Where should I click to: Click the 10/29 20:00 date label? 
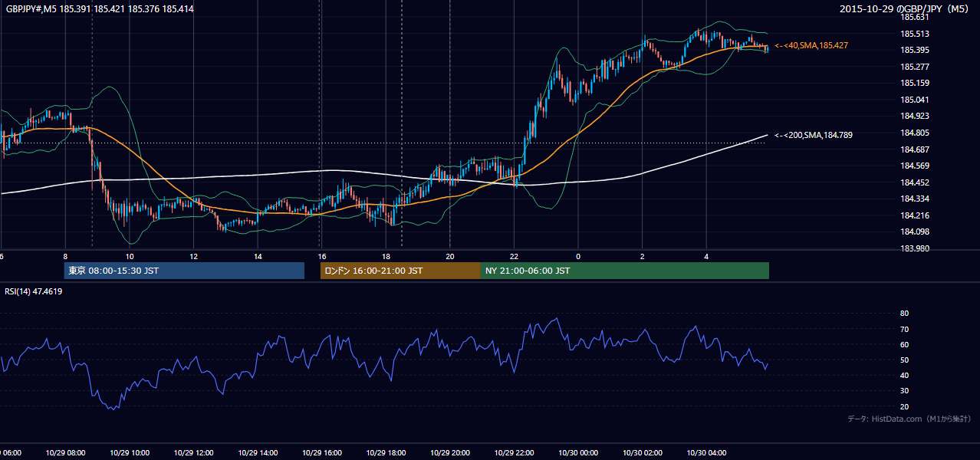[449, 453]
